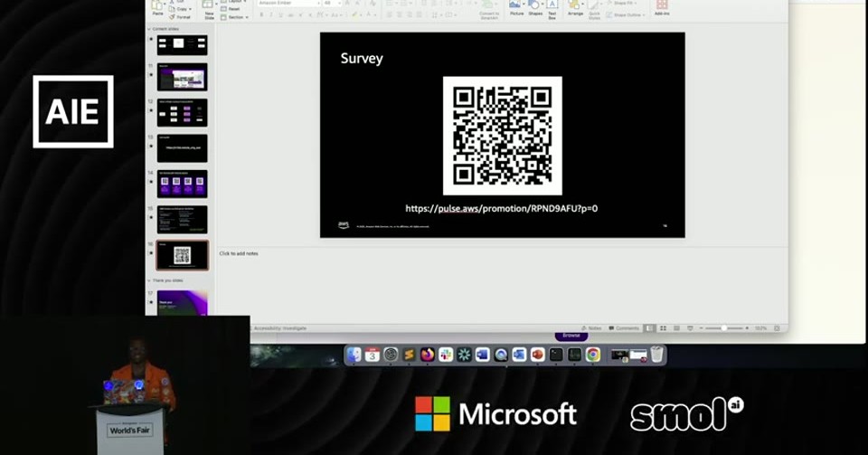Image resolution: width=868 pixels, height=455 pixels.
Task: Select slide 16 Survey thumbnail
Action: [182, 255]
